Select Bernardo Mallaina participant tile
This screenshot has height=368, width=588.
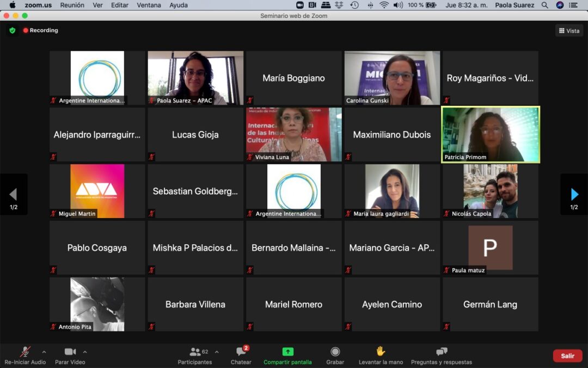point(293,248)
